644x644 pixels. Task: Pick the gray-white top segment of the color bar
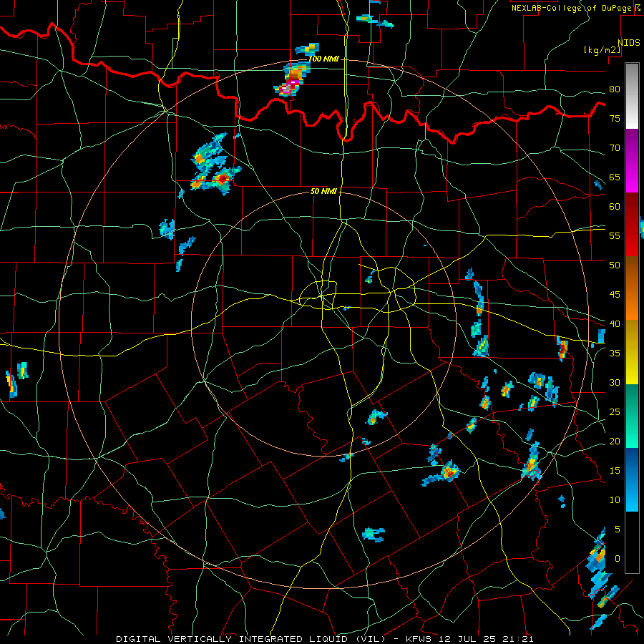(632, 96)
